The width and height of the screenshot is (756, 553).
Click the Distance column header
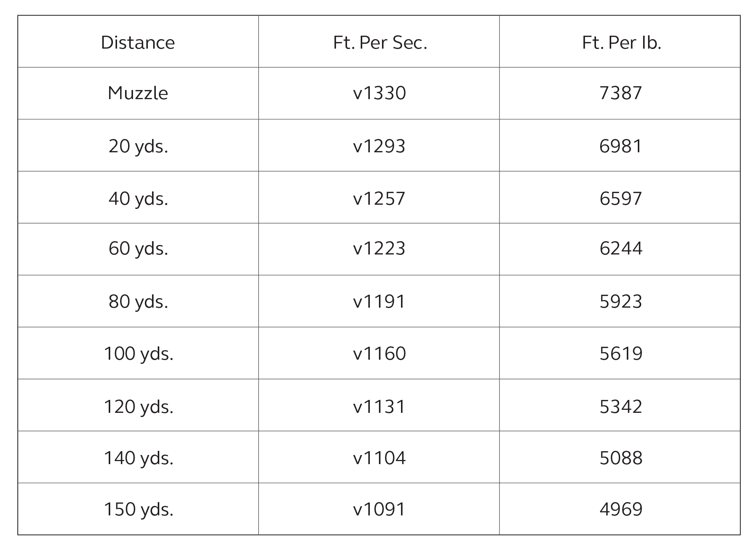tap(138, 42)
